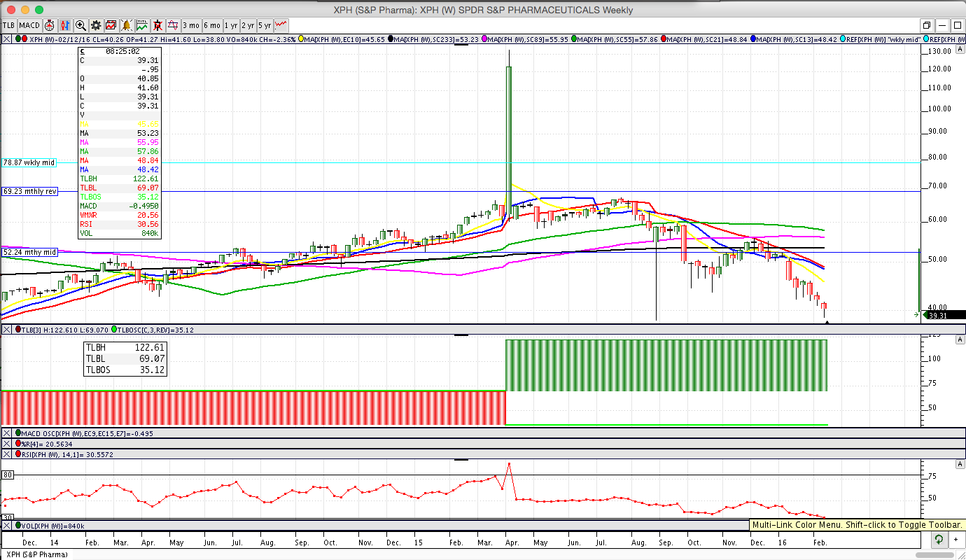Click the MACD OSC pane title text
This screenshot has height=560, width=966.
[x=88, y=433]
